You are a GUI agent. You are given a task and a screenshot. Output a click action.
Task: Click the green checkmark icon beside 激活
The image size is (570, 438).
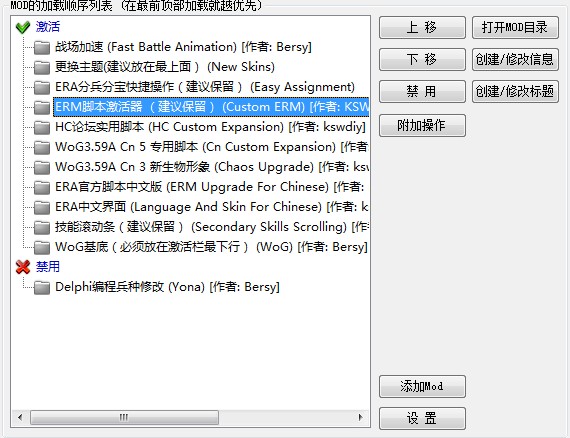(x=23, y=27)
